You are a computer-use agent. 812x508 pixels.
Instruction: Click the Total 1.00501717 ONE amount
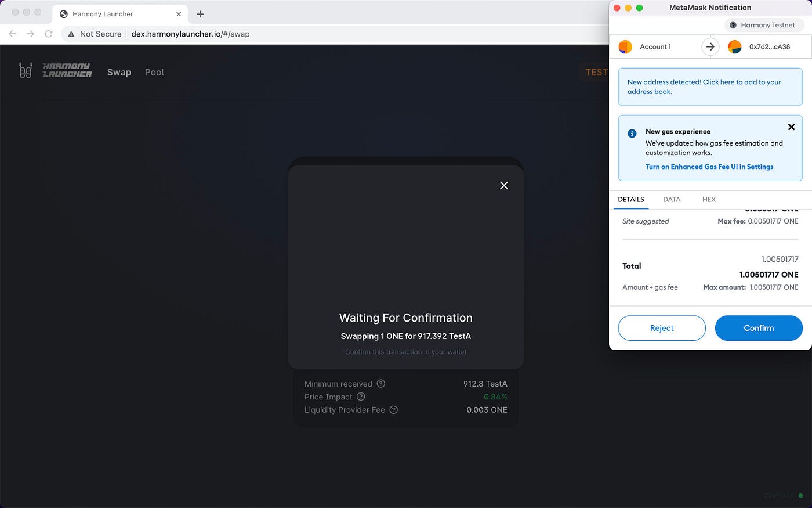coord(769,275)
